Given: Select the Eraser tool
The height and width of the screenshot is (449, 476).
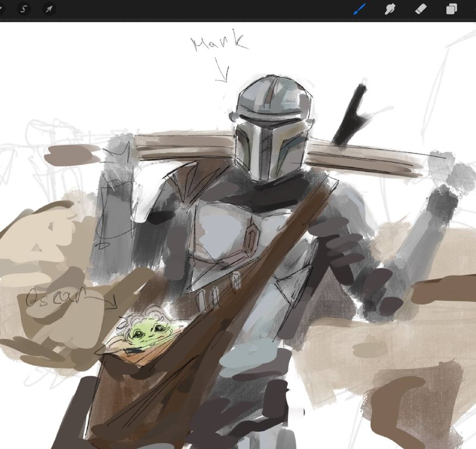Looking at the screenshot, I should (x=421, y=9).
